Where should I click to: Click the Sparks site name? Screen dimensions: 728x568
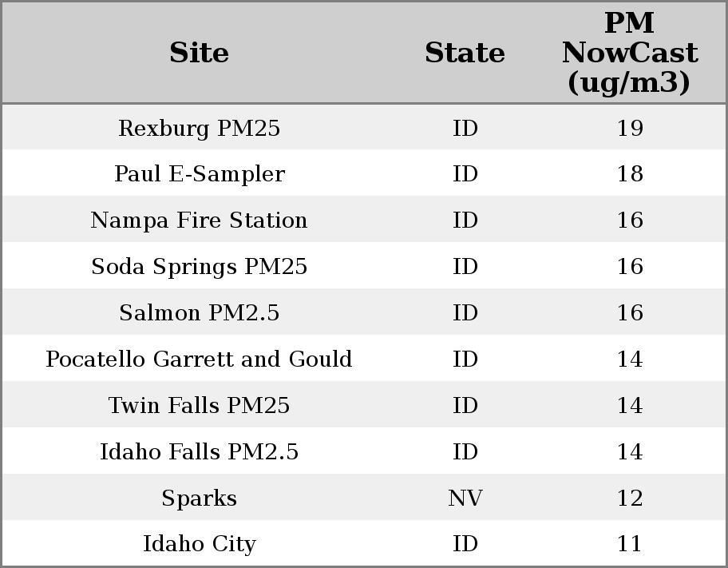click(x=199, y=498)
